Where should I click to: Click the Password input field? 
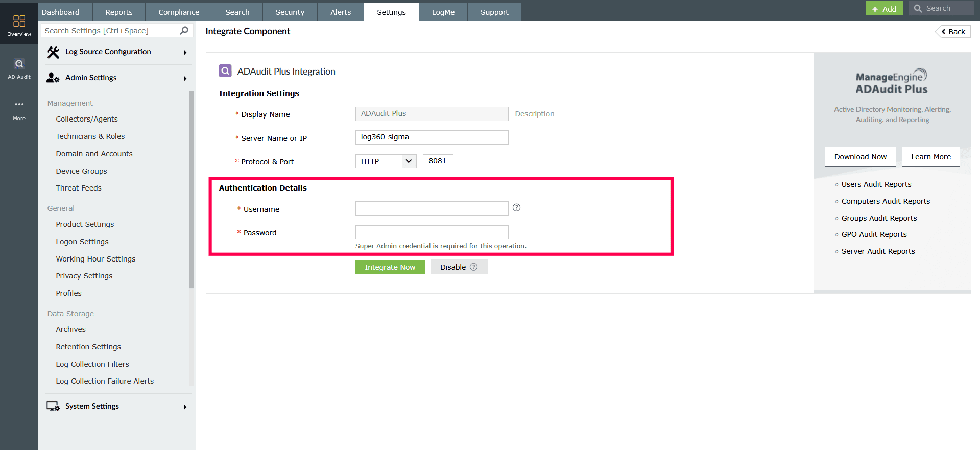click(432, 232)
